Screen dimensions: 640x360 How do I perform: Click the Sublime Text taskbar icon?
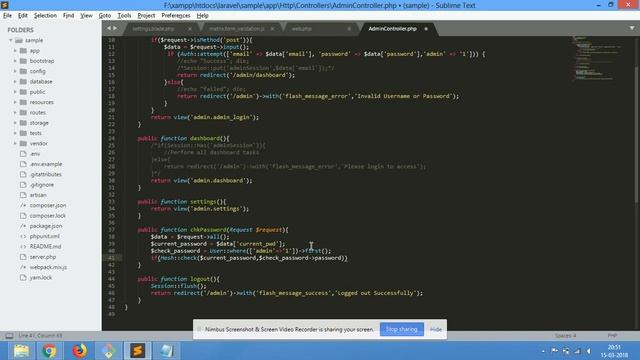138,351
